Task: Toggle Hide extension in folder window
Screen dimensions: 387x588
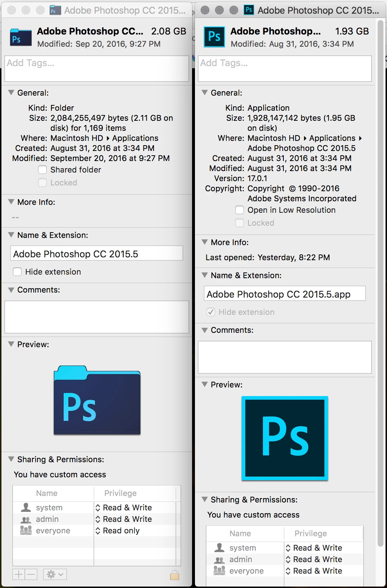Action: (x=17, y=272)
